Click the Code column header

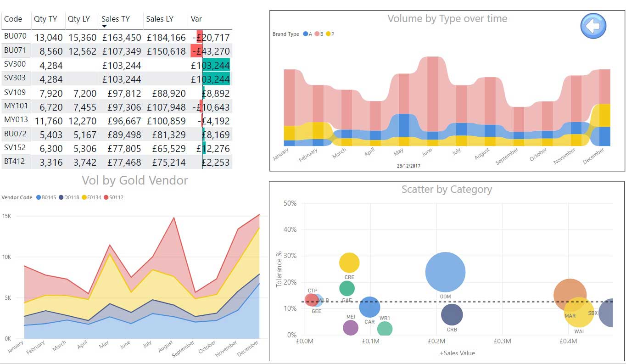pos(13,19)
